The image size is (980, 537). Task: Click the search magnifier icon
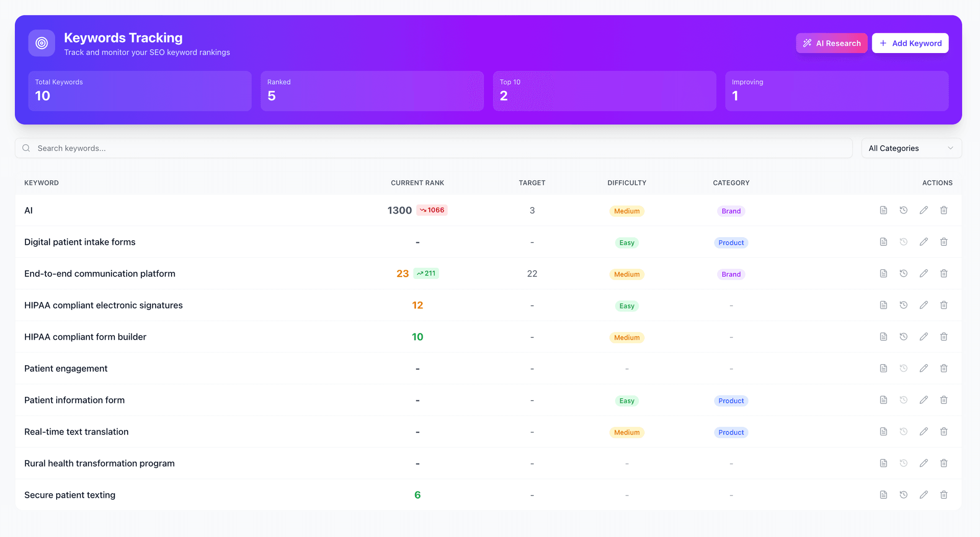(26, 148)
